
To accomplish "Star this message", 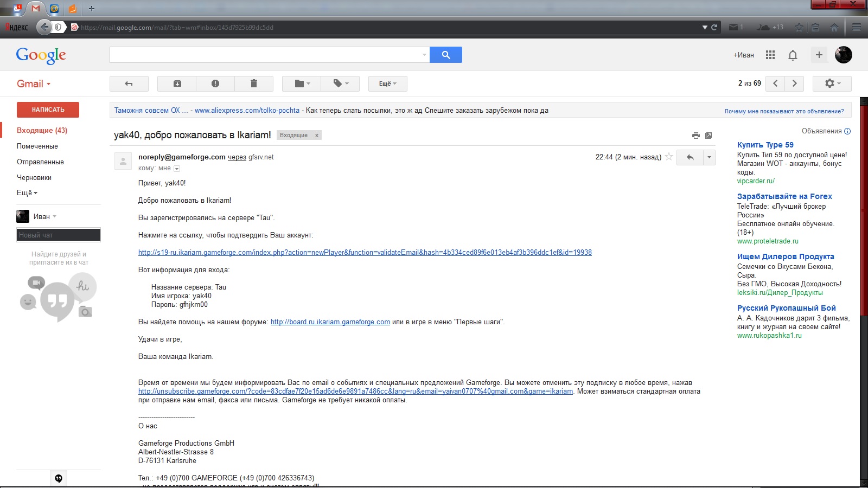I will (x=669, y=157).
